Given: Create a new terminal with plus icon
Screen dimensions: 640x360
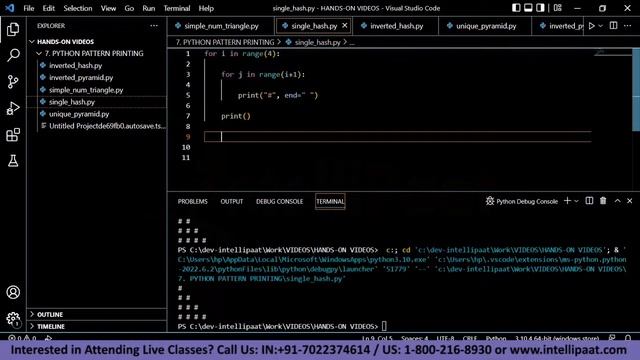Looking at the screenshot, I should click(x=567, y=201).
